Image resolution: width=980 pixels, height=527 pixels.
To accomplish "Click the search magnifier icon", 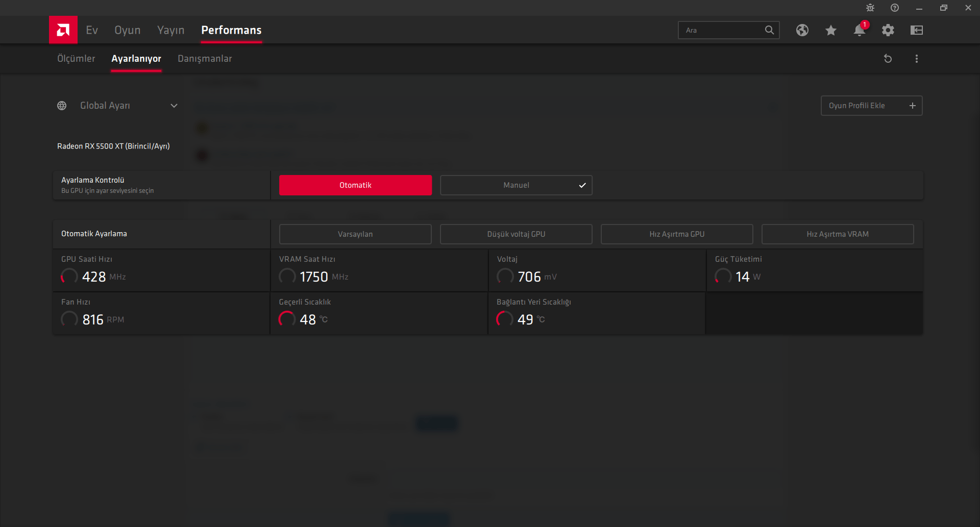I will pos(769,30).
